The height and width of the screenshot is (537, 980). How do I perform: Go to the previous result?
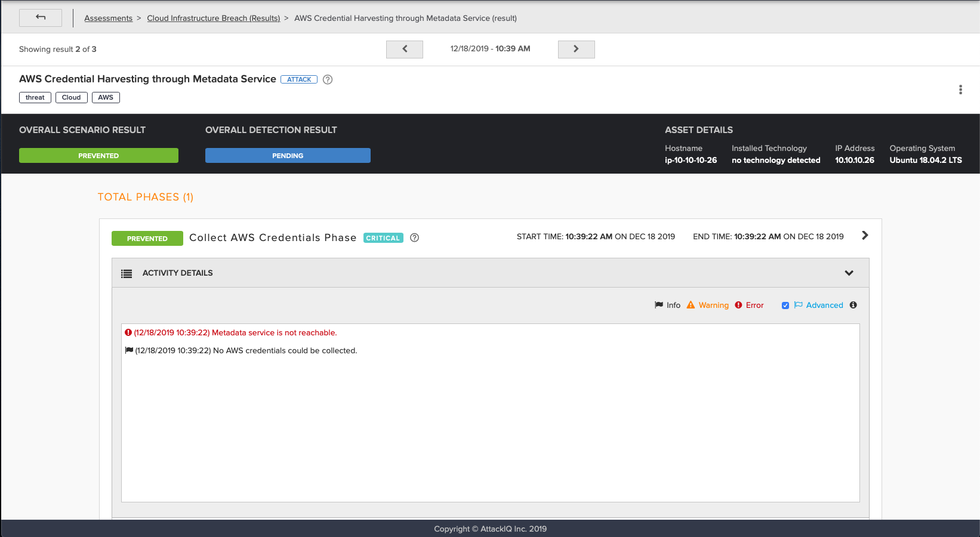coord(405,49)
